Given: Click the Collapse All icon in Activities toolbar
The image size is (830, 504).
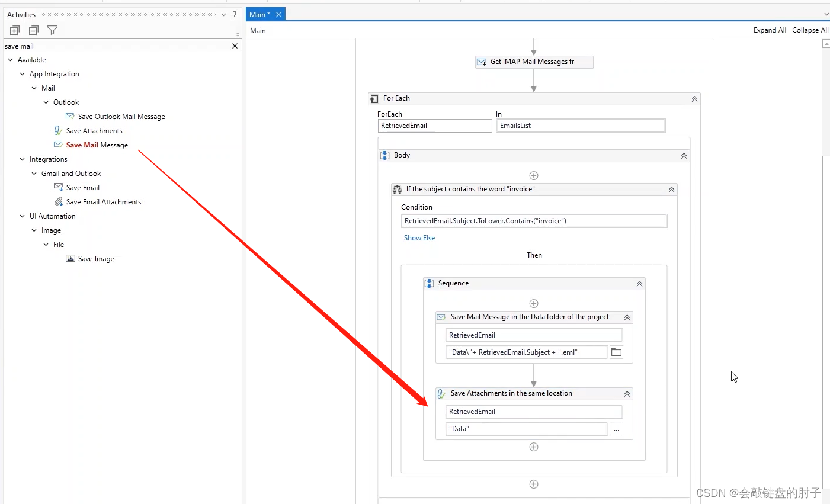Looking at the screenshot, I should (34, 30).
